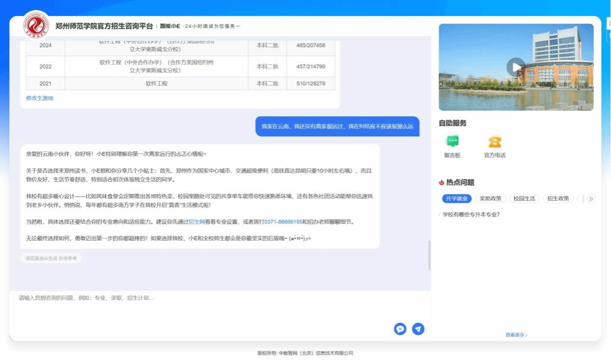Screen dimensions: 611x364
Task: Select question 学校有哪些专升本专业?
Action: [471, 214]
